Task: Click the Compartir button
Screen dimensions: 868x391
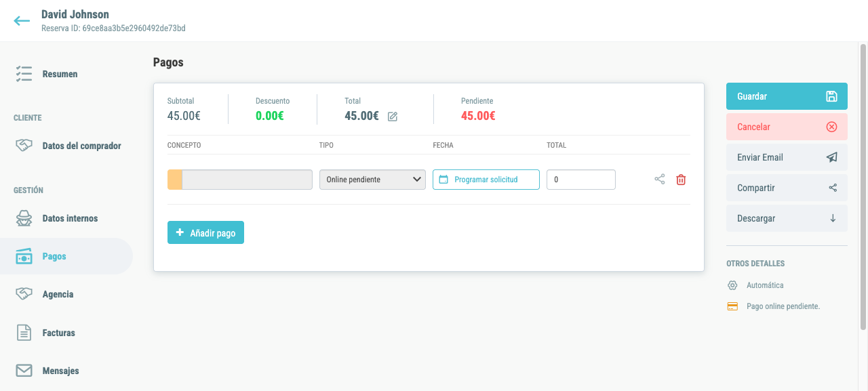Action: tap(787, 188)
